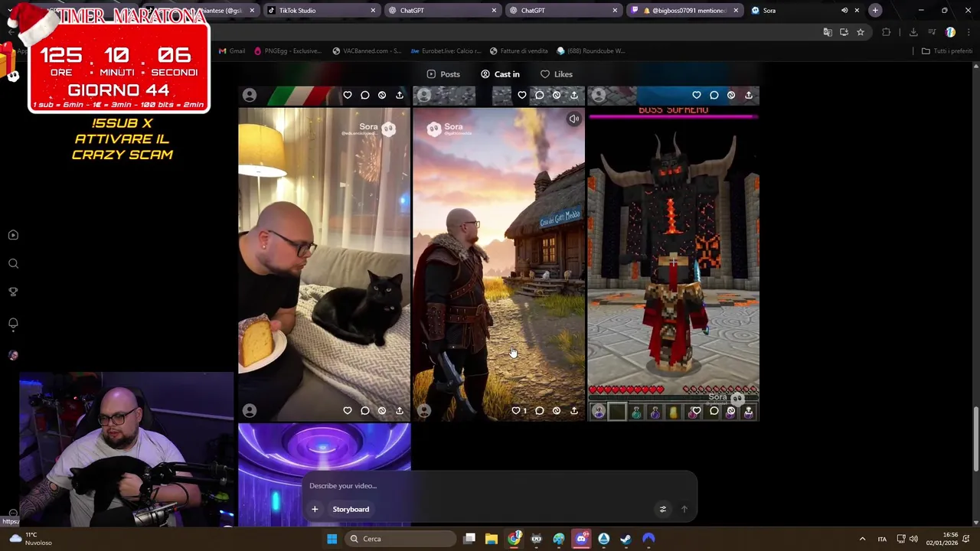This screenshot has height=551, width=980.
Task: Show hidden system tray icons chevron
Action: (x=862, y=539)
